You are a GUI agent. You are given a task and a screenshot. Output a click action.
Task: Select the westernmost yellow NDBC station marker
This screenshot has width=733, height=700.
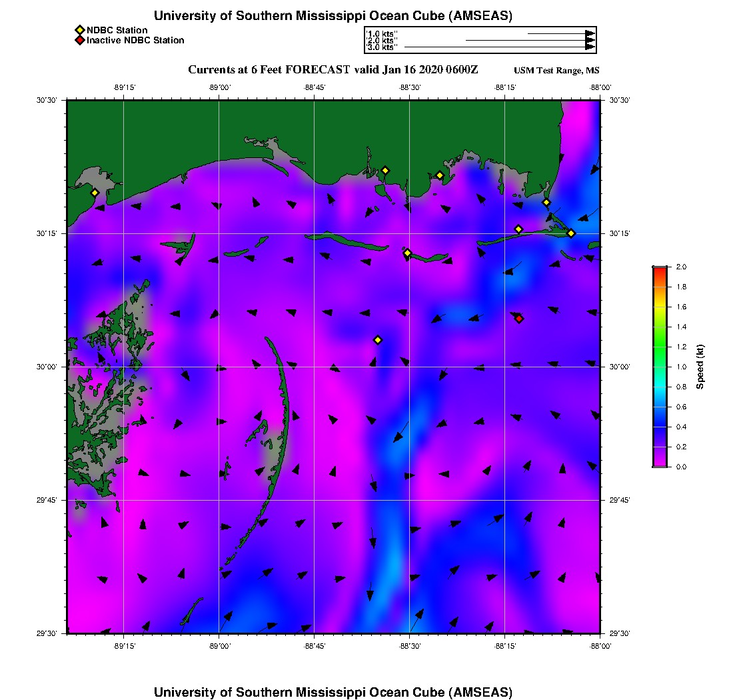pyautogui.click(x=95, y=193)
